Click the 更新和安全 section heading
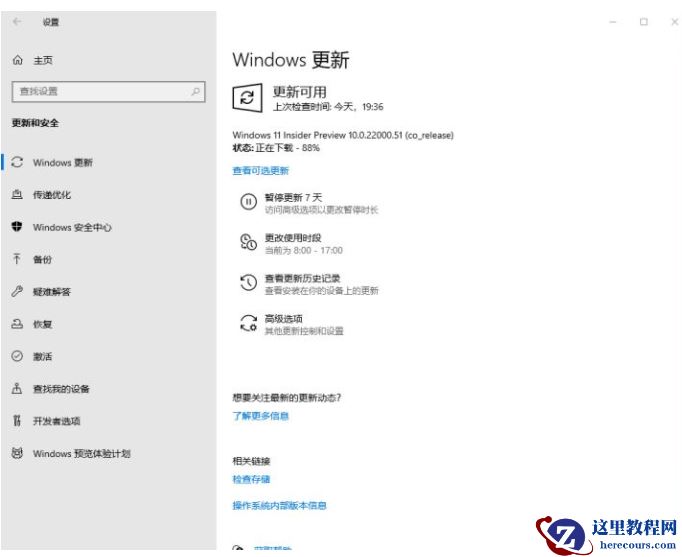This screenshot has width=682, height=557. coord(35,123)
